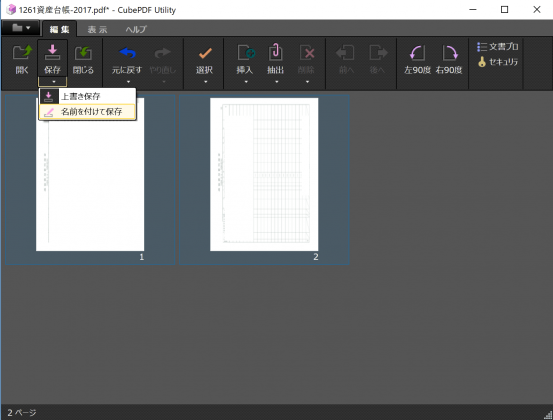Switch to the ヘルプ tab

[136, 30]
